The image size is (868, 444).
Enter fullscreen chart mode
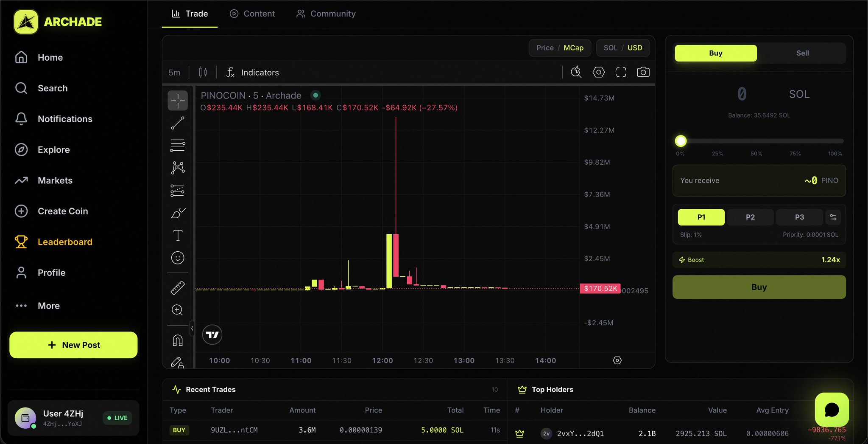pos(621,72)
